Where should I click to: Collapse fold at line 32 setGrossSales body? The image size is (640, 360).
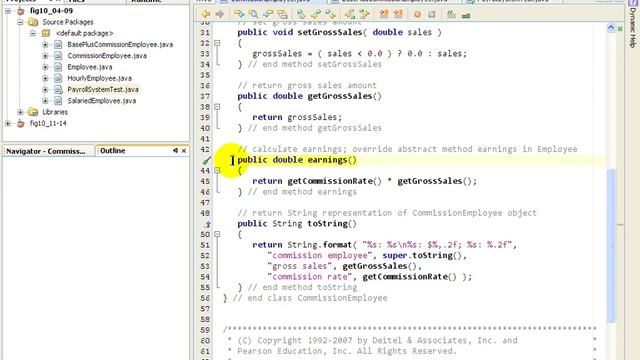tap(217, 43)
